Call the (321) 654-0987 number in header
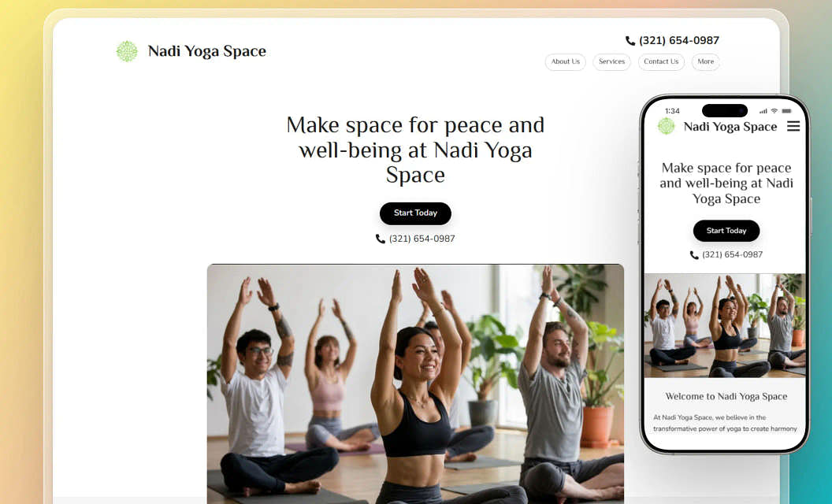Image resolution: width=832 pixels, height=504 pixels. point(679,41)
